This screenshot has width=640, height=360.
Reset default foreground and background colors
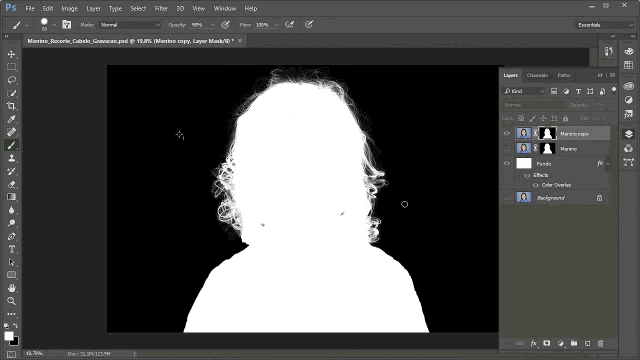(6, 326)
